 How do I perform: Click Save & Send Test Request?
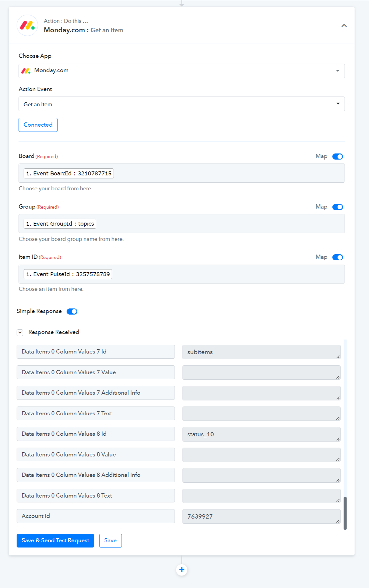pyautogui.click(x=55, y=540)
